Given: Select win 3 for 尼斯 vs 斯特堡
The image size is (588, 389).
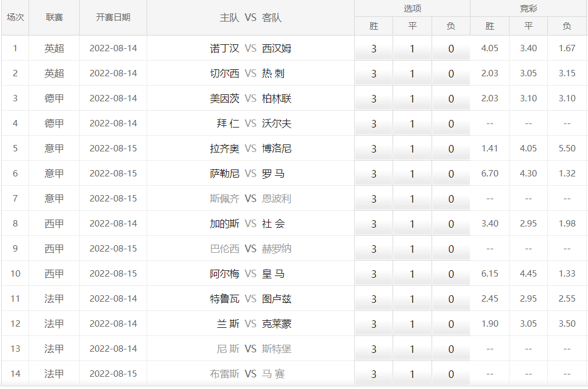Looking at the screenshot, I should pyautogui.click(x=373, y=349).
